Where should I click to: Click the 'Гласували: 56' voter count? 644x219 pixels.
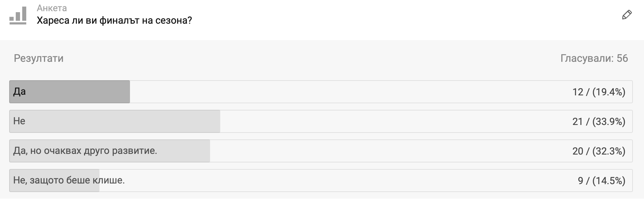[594, 58]
